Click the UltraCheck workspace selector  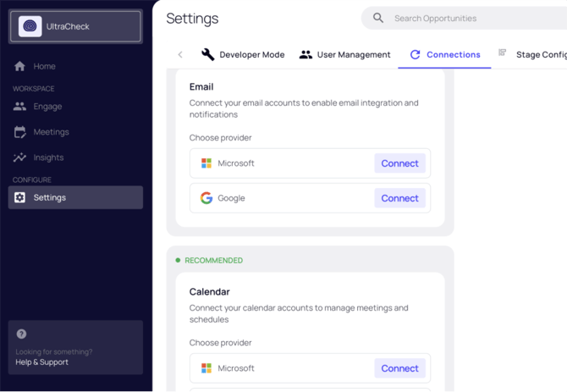[x=75, y=26]
